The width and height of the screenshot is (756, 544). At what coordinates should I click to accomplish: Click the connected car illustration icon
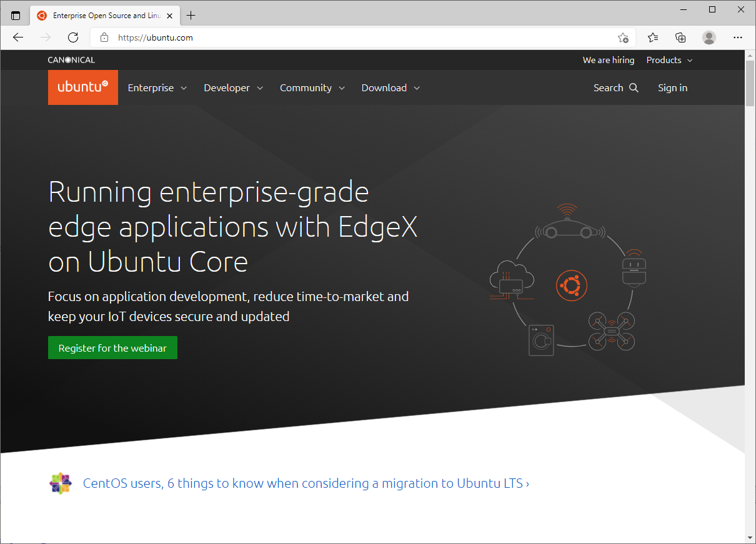pos(569,222)
